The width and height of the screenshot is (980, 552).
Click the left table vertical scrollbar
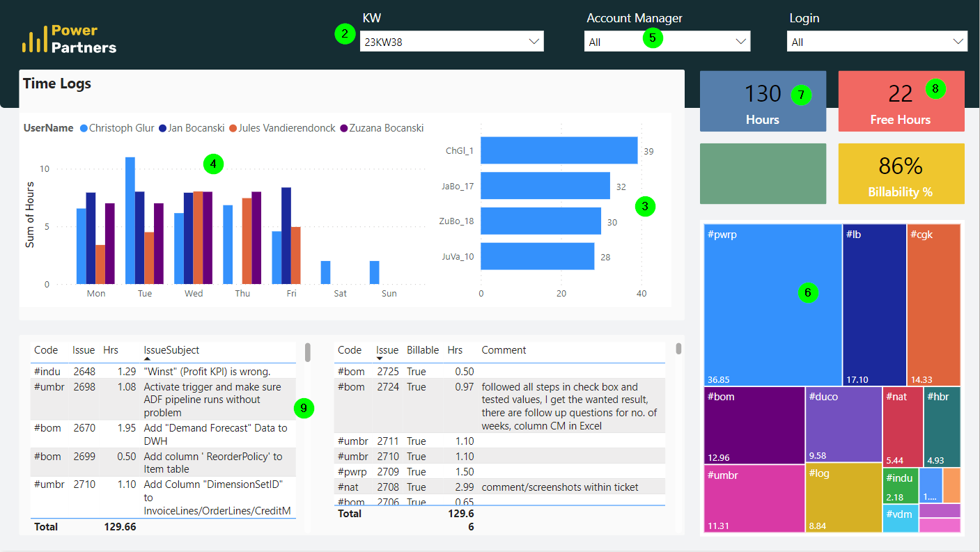click(x=308, y=353)
